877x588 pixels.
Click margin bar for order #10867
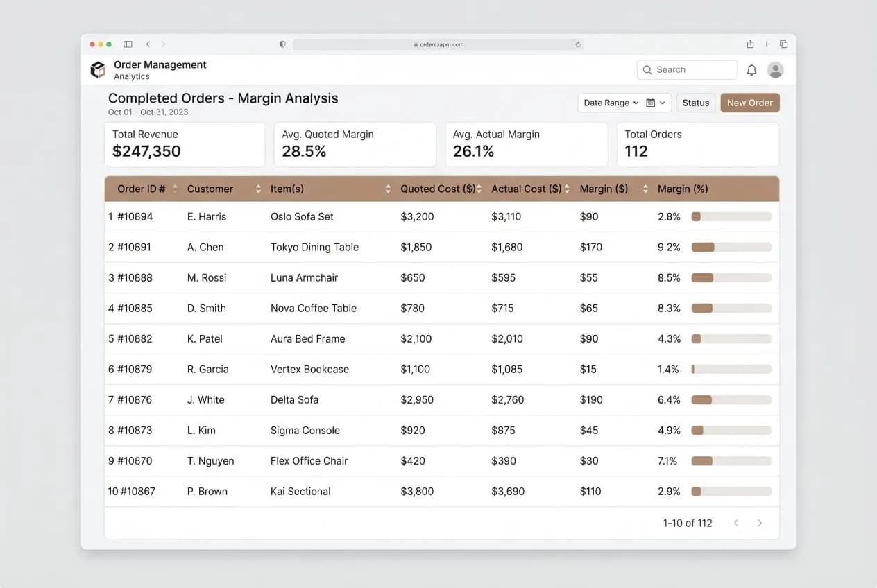pos(731,491)
